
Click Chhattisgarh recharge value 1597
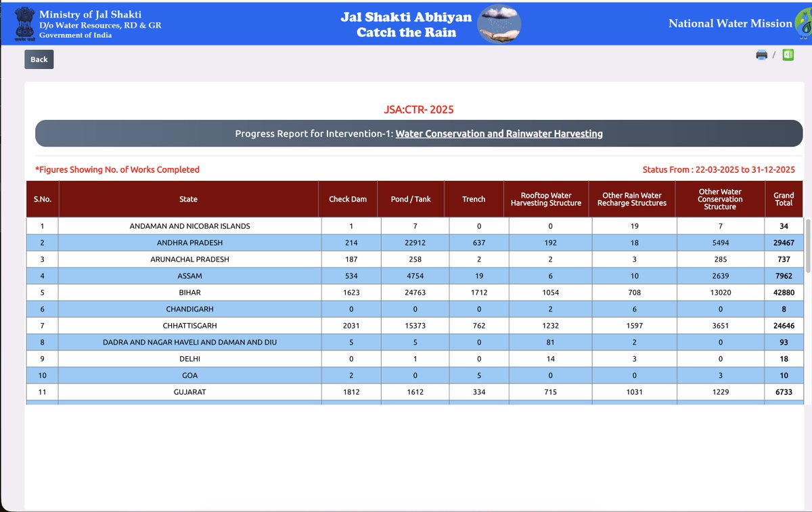tap(635, 326)
